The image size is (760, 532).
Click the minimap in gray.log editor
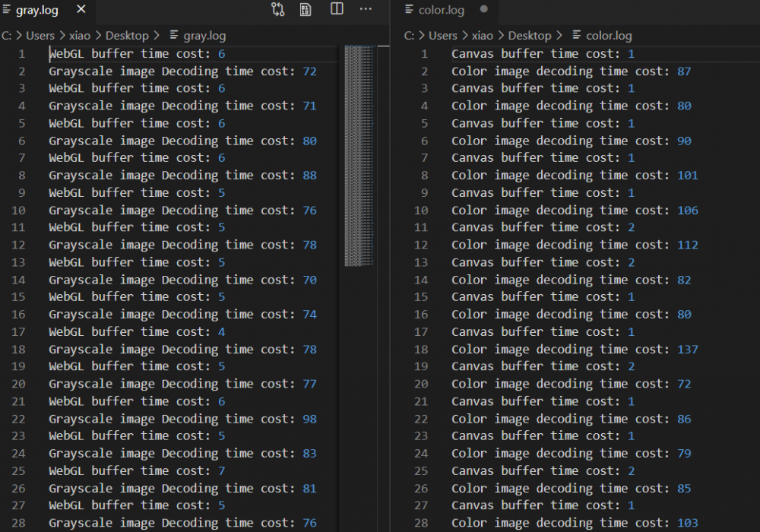pos(359,152)
